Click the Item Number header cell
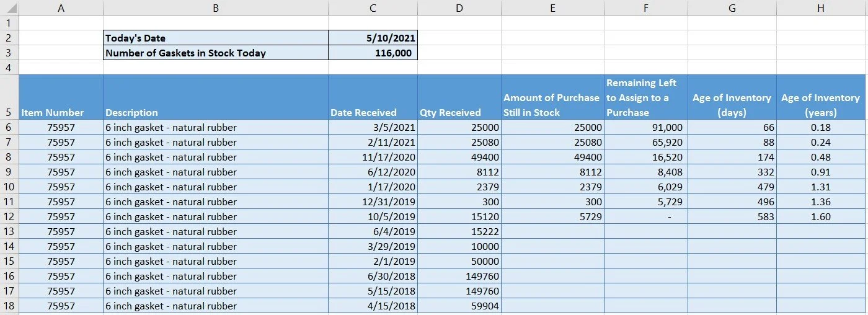 [61, 97]
